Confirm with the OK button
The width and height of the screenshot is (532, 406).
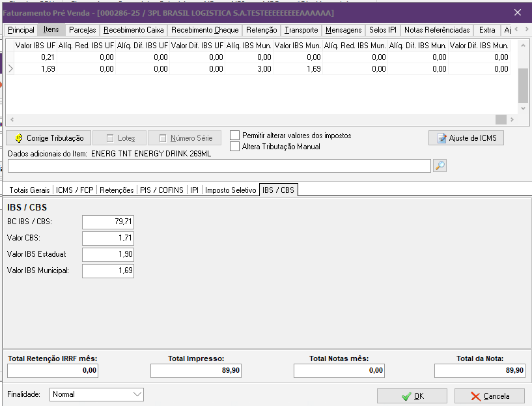pyautogui.click(x=412, y=396)
